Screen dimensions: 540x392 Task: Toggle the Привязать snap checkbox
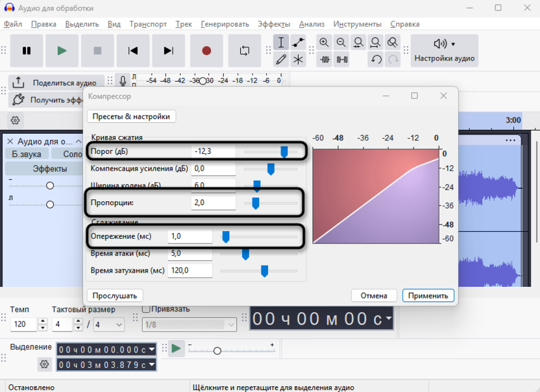pos(146,309)
